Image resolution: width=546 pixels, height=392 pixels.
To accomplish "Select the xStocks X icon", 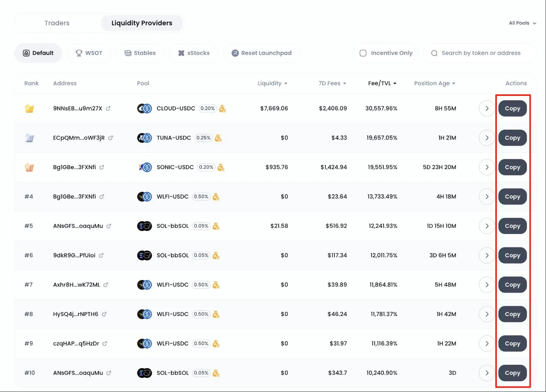I will (x=182, y=53).
